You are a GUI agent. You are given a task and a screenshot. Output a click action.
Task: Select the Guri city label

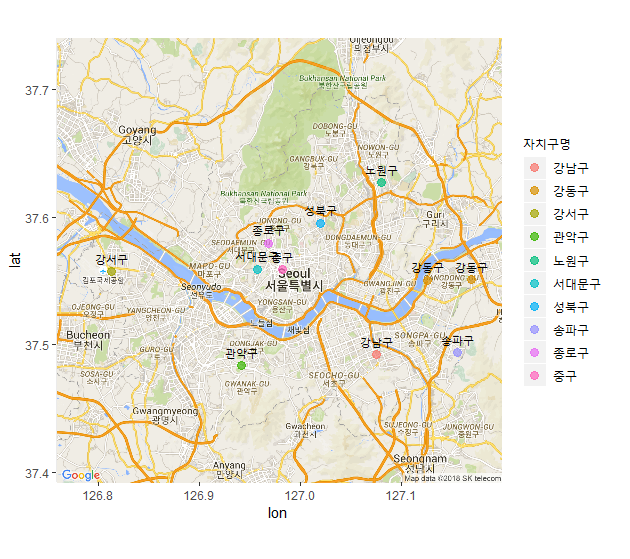[x=435, y=219]
